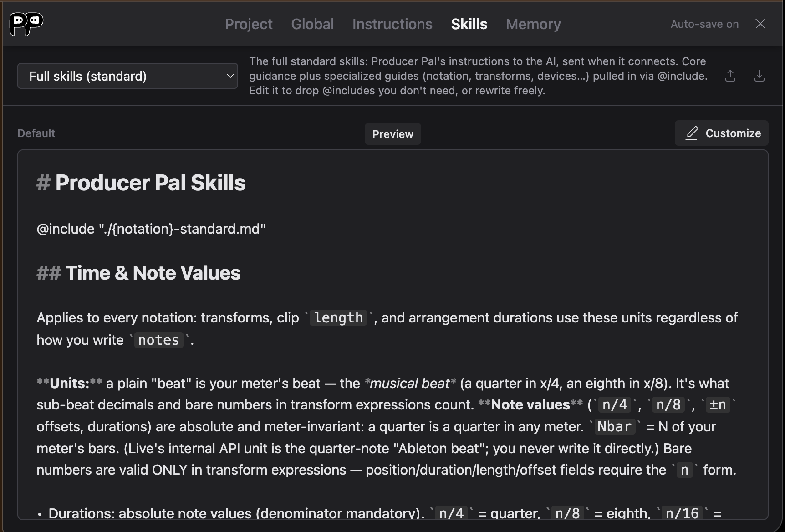The image size is (785, 532).
Task: Click the download skills file icon
Action: (x=760, y=76)
